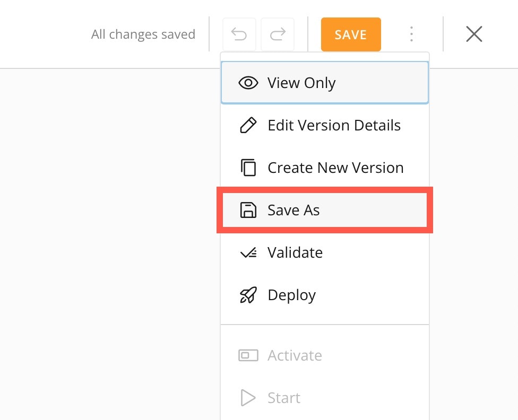Choose Deploy from the menu
Image resolution: width=518 pixels, height=420 pixels.
[325, 295]
